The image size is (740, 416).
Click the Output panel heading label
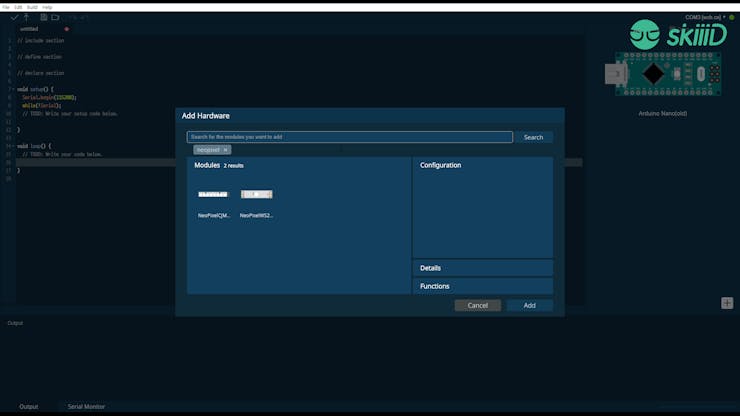[15, 323]
